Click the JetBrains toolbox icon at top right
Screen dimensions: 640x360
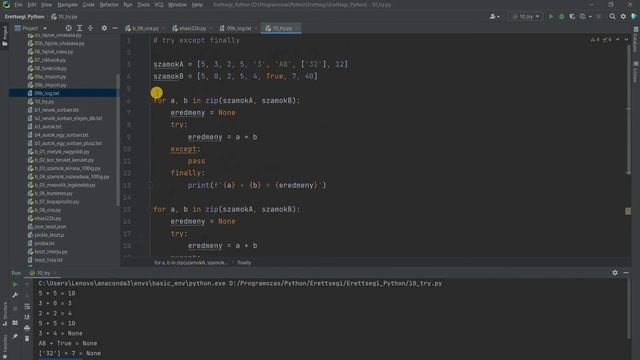pos(634,17)
